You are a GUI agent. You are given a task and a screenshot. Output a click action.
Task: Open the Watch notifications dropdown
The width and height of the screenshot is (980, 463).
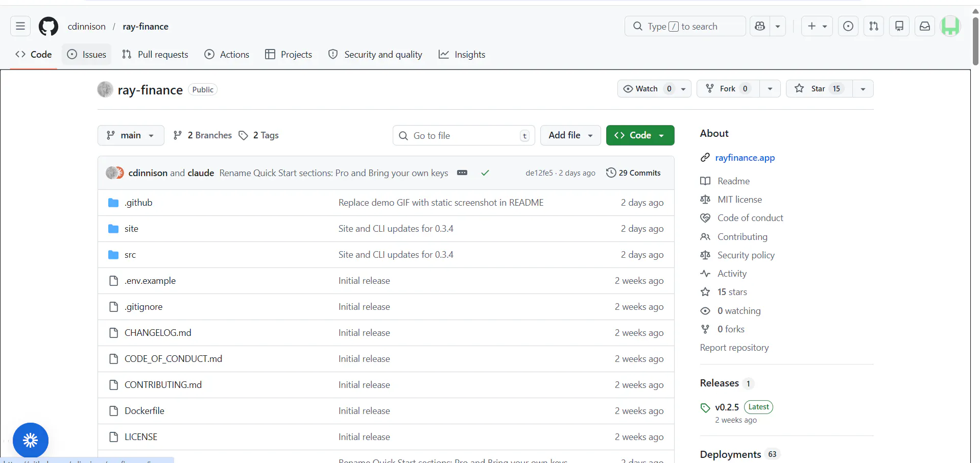click(654, 89)
